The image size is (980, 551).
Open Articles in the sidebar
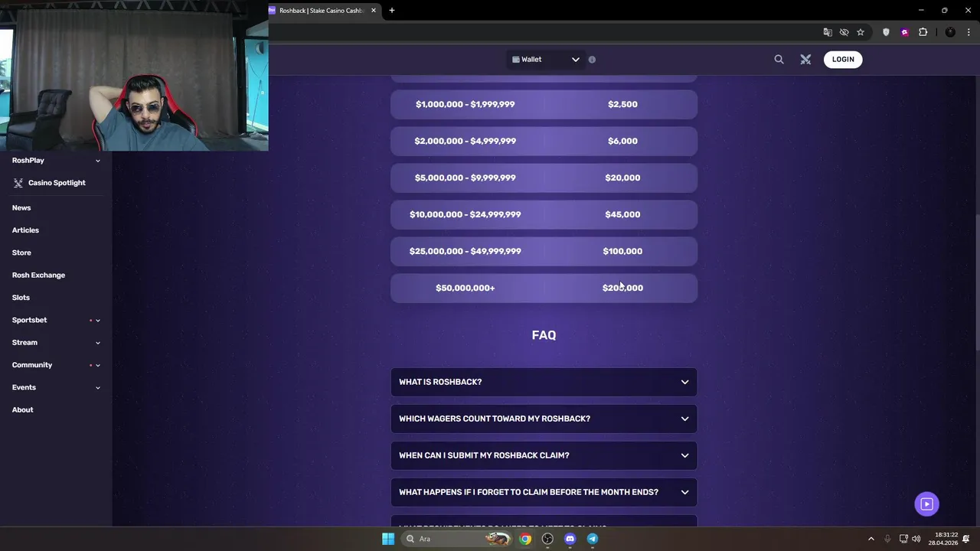click(25, 230)
